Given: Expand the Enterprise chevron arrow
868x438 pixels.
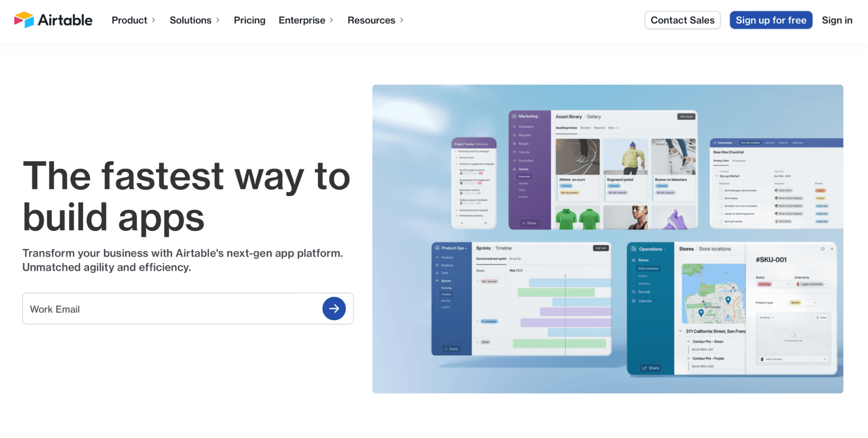Looking at the screenshot, I should pos(331,20).
